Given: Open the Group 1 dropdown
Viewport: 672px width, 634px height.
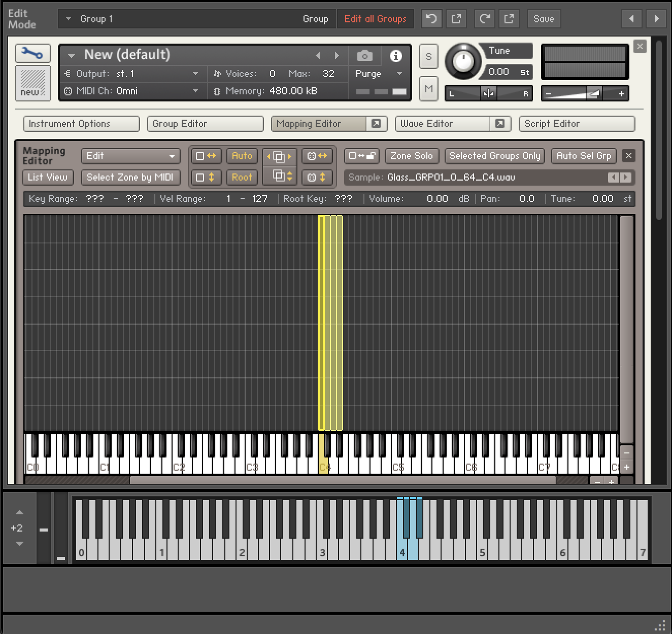Looking at the screenshot, I should pos(196,19).
